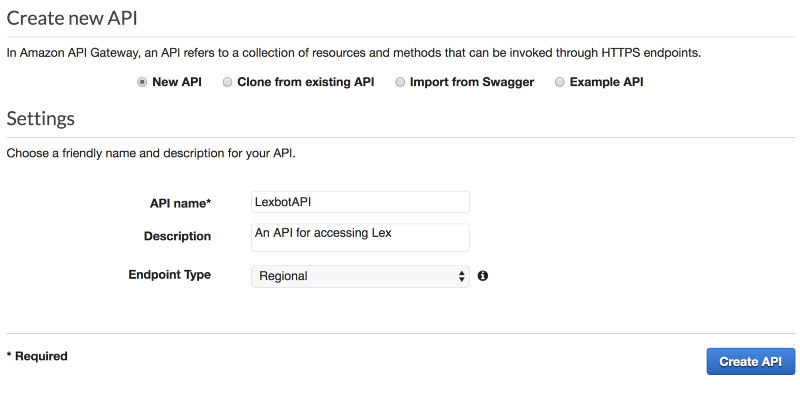
Task: Click the "API name*" field label
Action: tap(180, 203)
